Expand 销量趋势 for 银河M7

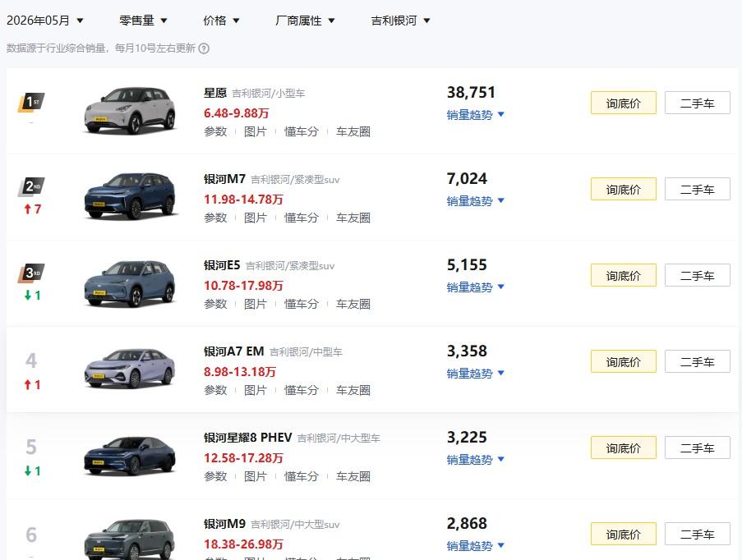(476, 201)
